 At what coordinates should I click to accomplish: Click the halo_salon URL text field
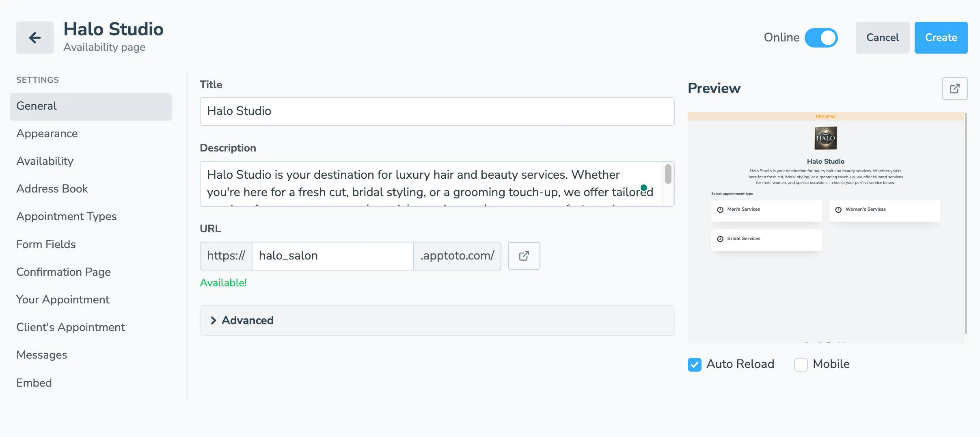[332, 255]
